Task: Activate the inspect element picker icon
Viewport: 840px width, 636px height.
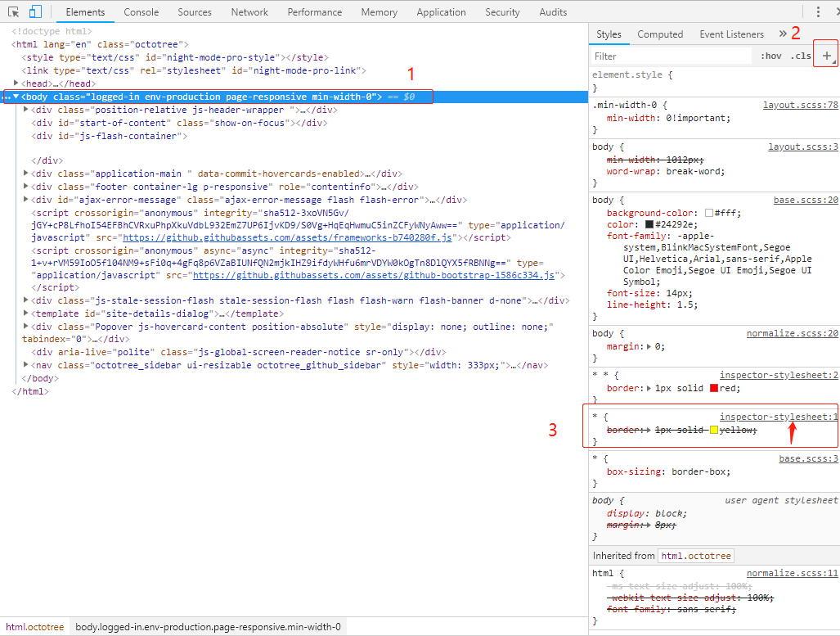Action: coord(13,11)
